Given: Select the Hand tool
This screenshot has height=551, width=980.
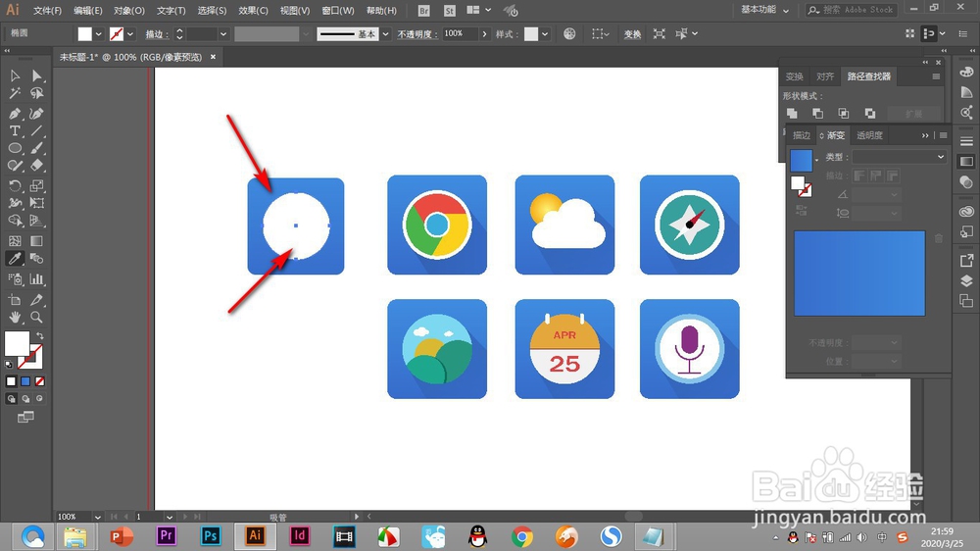Looking at the screenshot, I should tap(15, 317).
